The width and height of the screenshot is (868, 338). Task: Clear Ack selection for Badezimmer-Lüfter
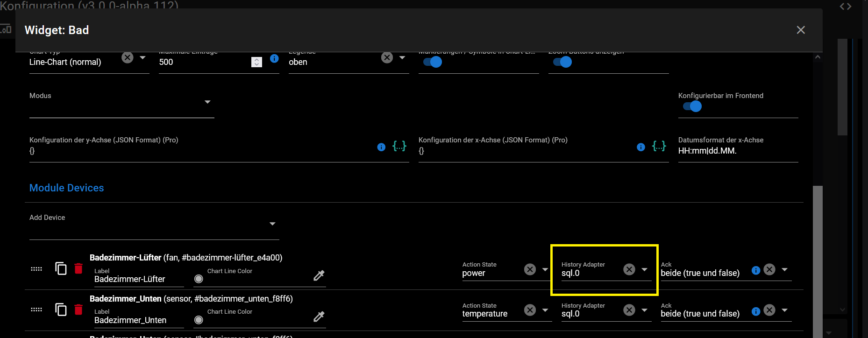point(769,269)
